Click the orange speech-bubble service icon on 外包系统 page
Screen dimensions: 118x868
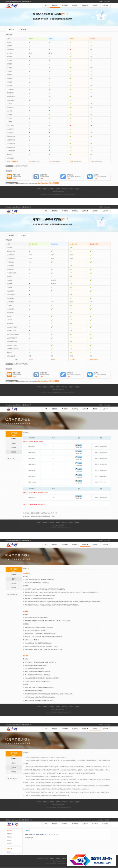point(9,374)
